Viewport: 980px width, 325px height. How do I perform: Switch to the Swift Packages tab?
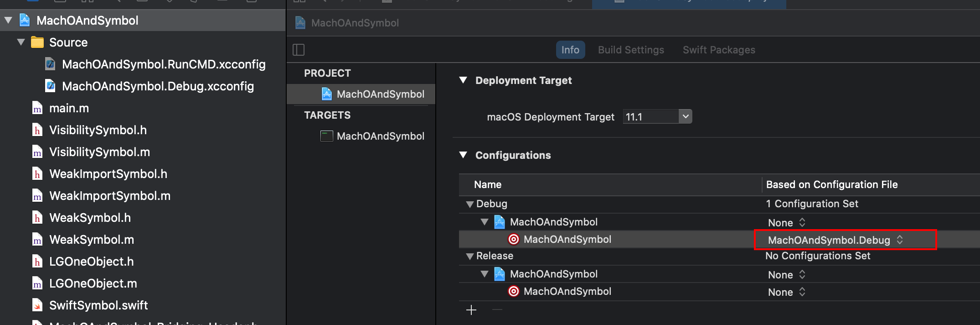point(719,50)
